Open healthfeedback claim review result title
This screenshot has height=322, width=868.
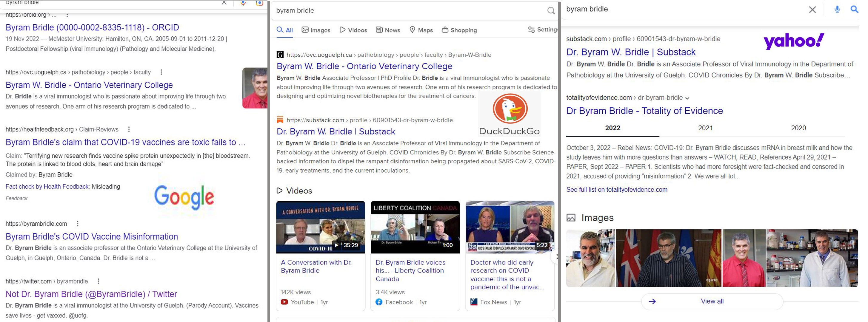coord(125,142)
